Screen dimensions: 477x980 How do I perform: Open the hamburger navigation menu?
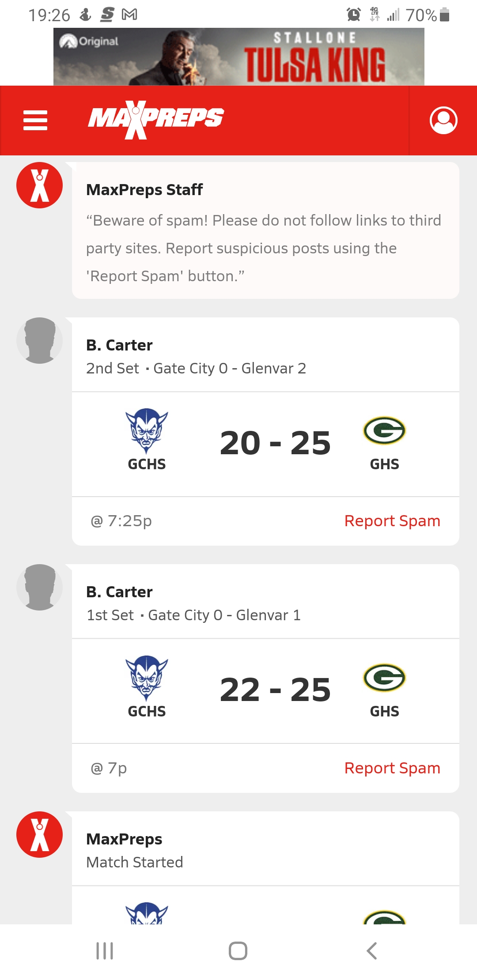click(x=35, y=120)
